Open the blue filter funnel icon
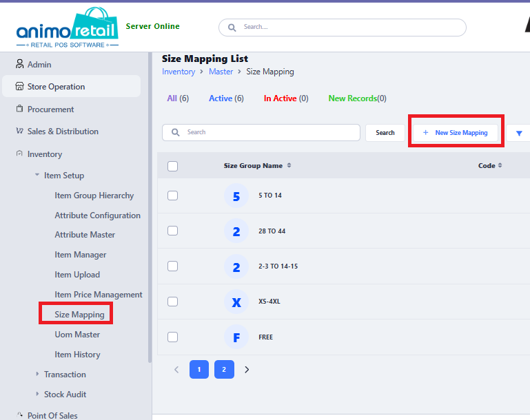This screenshot has width=530, height=420. click(x=519, y=133)
